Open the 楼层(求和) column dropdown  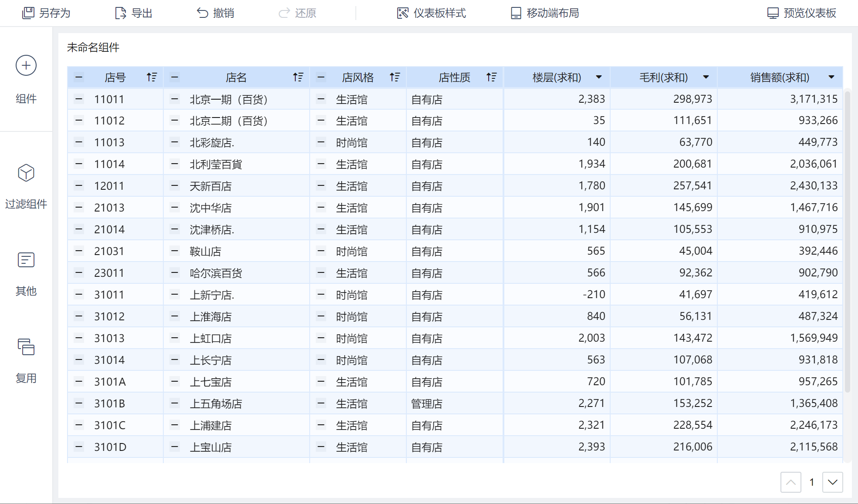(x=599, y=77)
